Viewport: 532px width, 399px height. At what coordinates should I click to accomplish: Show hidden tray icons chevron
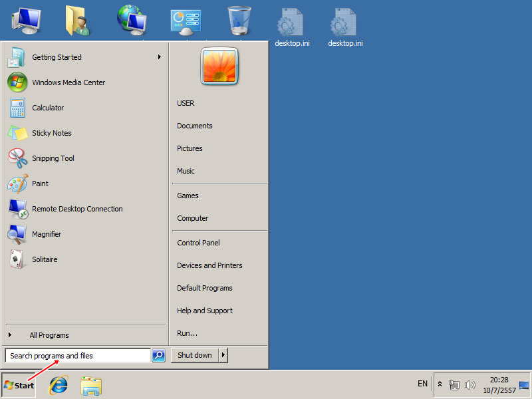(x=440, y=384)
